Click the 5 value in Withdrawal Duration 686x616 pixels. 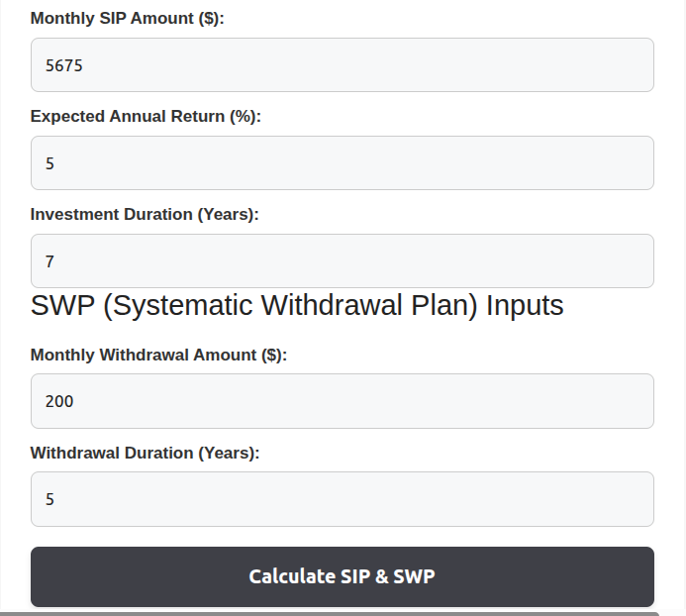tap(49, 499)
